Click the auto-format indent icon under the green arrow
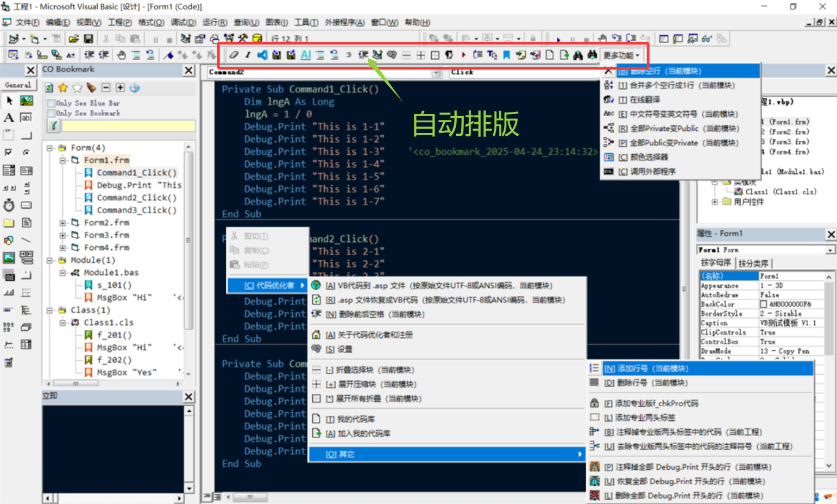Screen dimensions: 837x504 click(363, 55)
